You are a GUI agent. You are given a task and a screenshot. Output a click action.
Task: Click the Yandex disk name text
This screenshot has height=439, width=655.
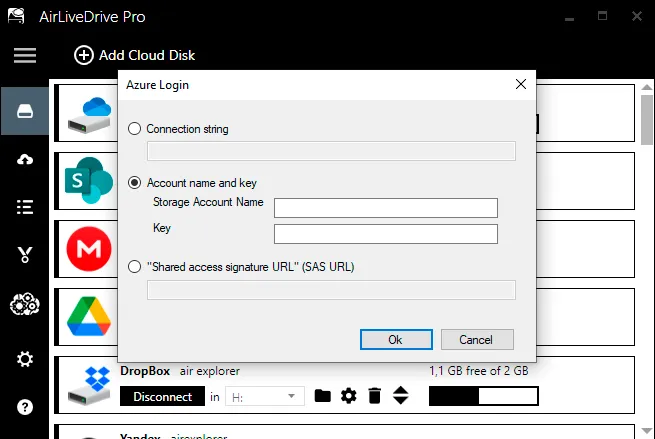click(140, 436)
